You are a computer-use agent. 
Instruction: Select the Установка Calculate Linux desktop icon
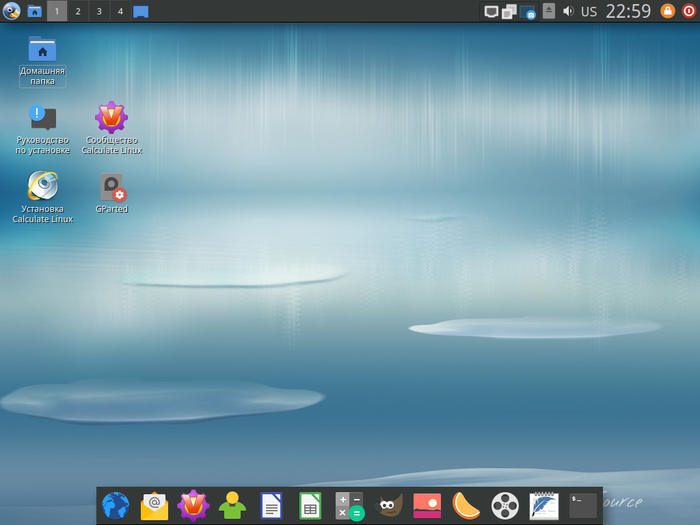42,197
